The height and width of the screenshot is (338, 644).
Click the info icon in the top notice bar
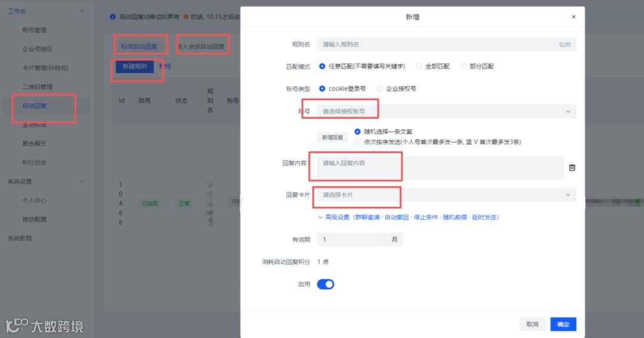coord(113,17)
